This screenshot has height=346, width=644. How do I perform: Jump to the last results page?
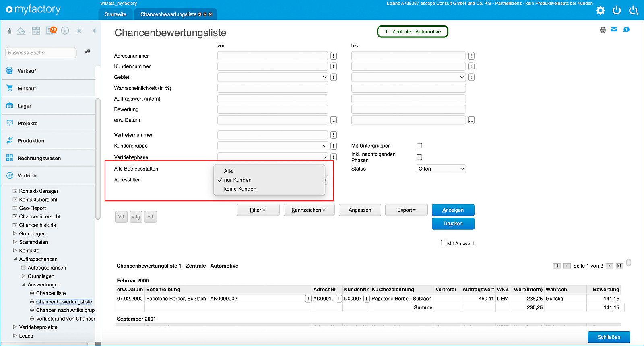pos(620,266)
